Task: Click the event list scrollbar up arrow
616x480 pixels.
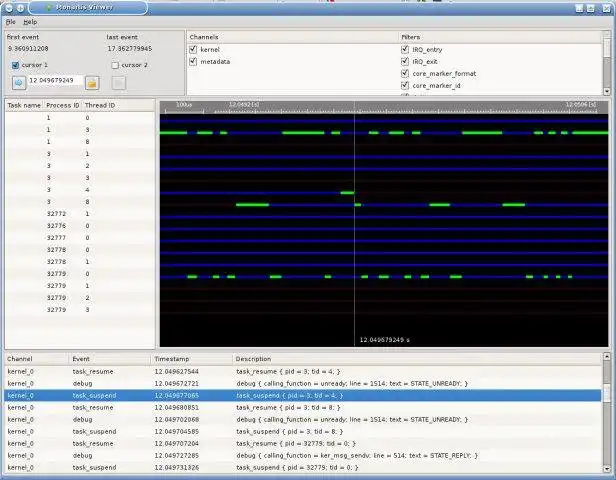Action: [x=607, y=357]
